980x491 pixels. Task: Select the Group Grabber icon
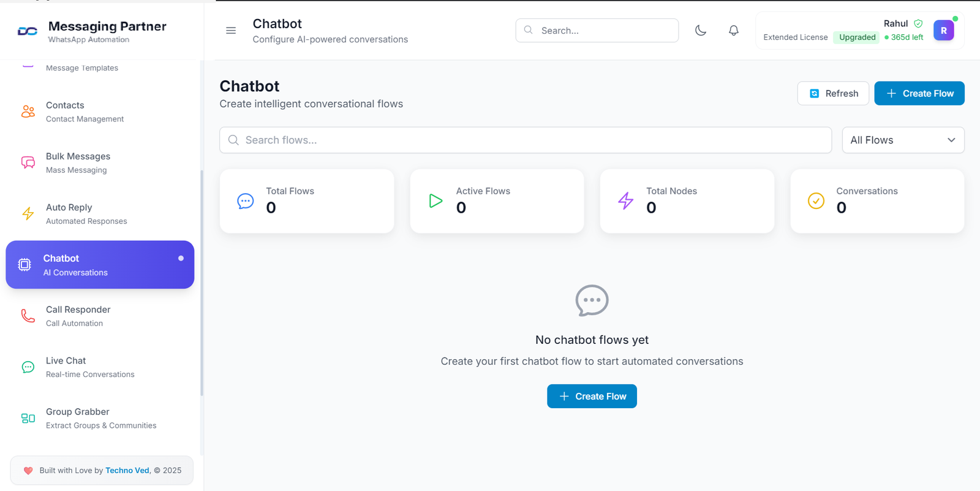point(28,417)
